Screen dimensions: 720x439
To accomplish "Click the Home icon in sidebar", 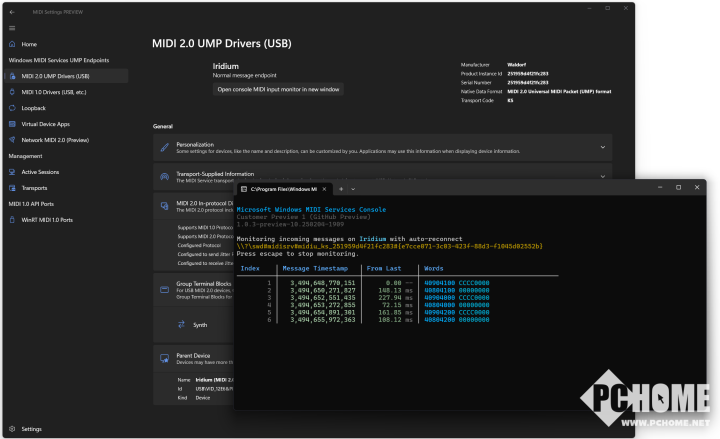I will click(x=12, y=44).
